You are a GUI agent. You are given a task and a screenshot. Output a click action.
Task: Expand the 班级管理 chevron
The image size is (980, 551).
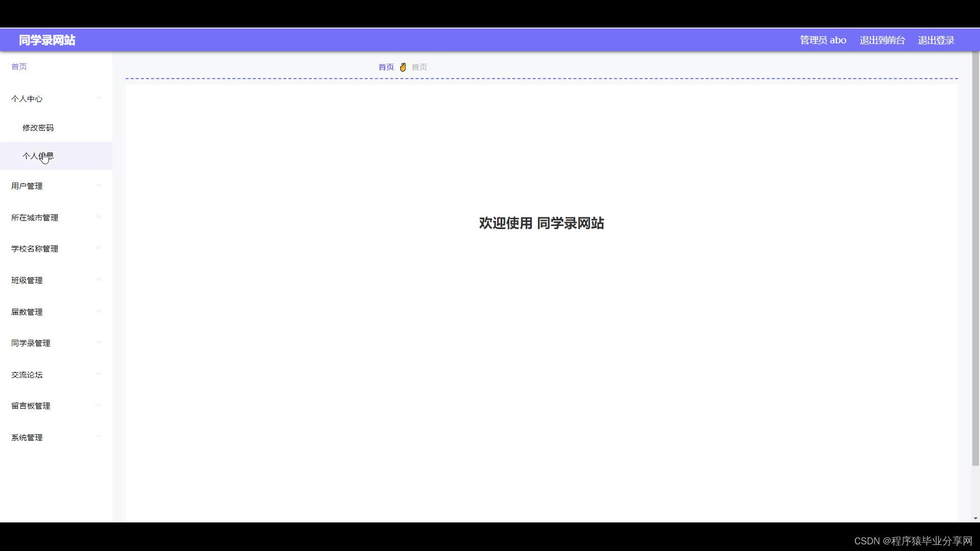[99, 280]
